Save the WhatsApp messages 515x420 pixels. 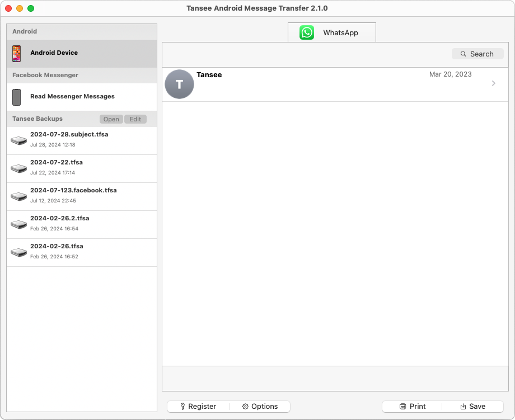tap(472, 406)
